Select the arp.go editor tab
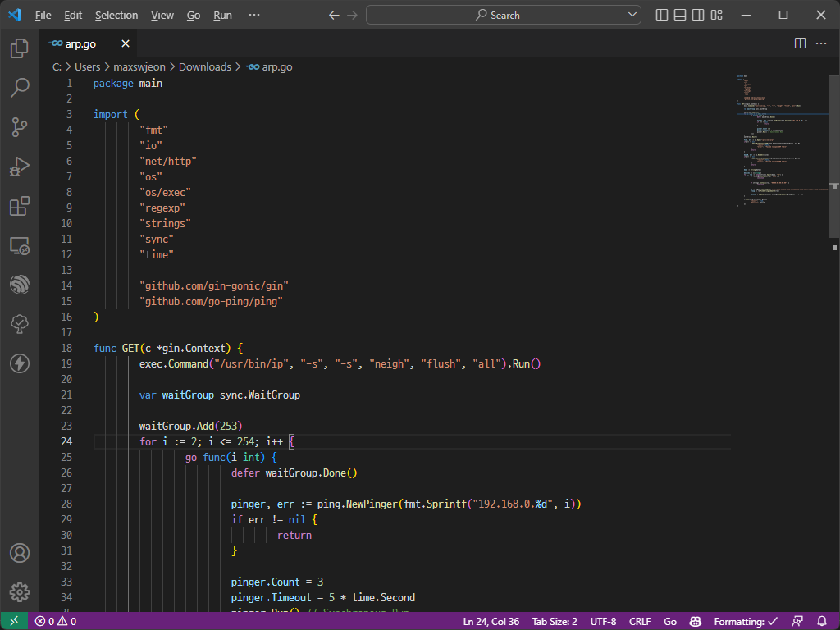840x630 pixels. pyautogui.click(x=80, y=43)
